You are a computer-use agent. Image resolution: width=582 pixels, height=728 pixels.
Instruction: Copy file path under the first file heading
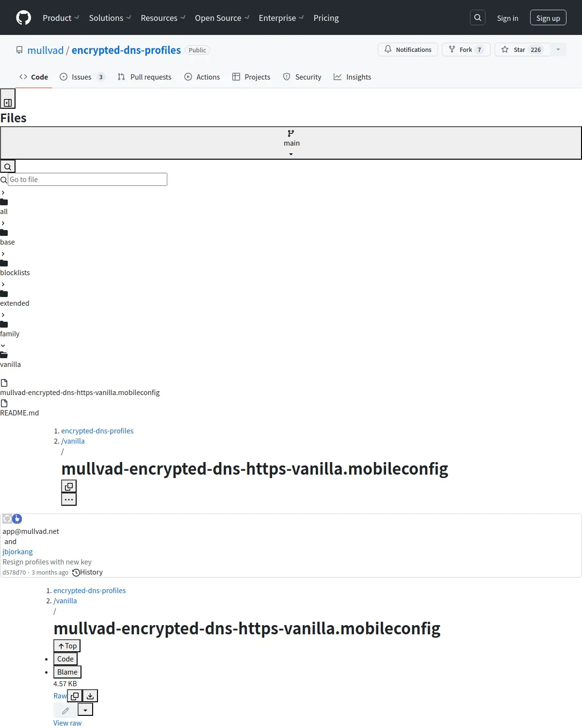click(69, 486)
